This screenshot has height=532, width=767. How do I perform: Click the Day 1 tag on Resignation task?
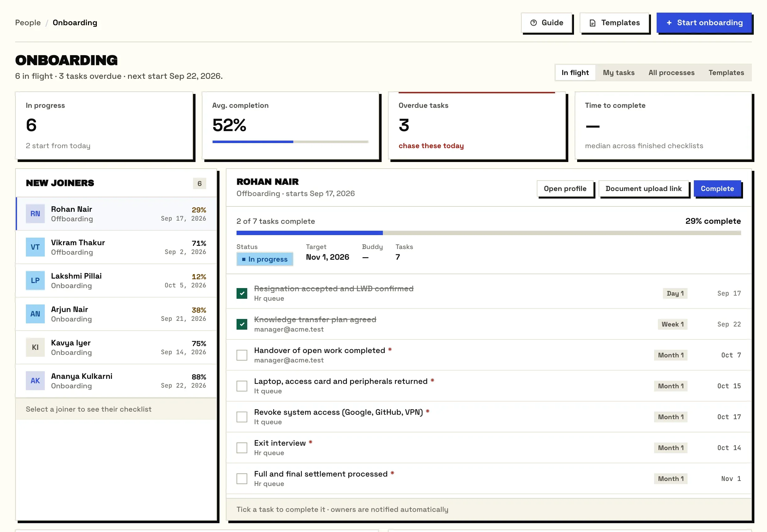point(675,293)
